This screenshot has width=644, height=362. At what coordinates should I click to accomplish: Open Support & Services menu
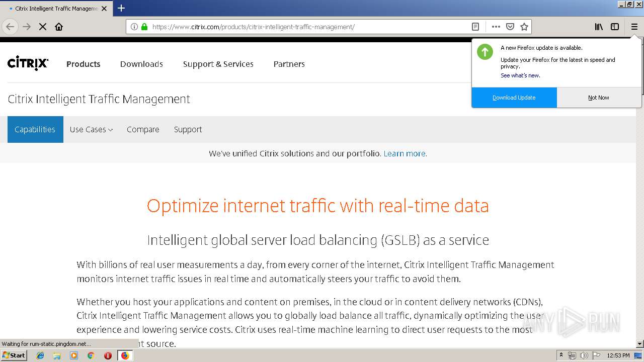pos(218,64)
